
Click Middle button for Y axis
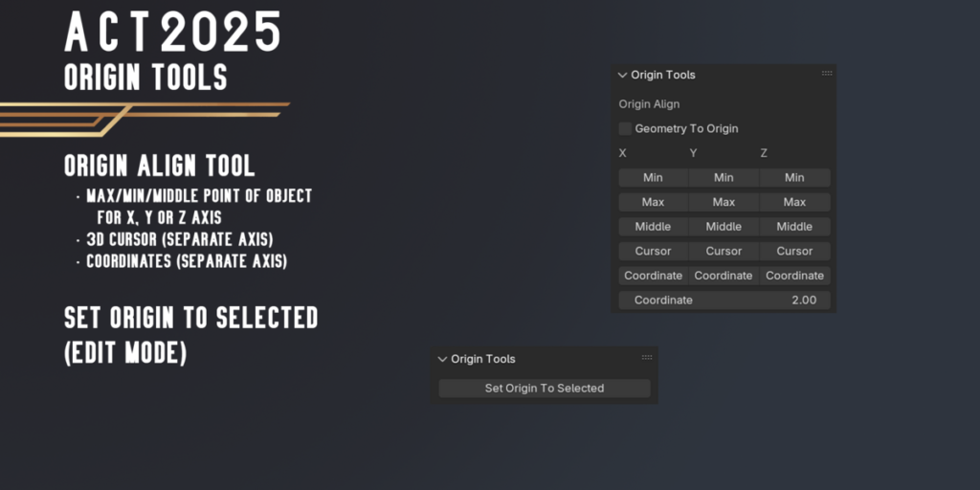click(x=724, y=227)
